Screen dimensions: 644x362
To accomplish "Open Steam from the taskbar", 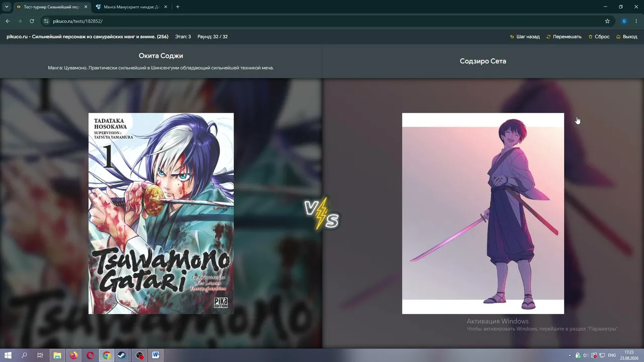I will pyautogui.click(x=123, y=355).
